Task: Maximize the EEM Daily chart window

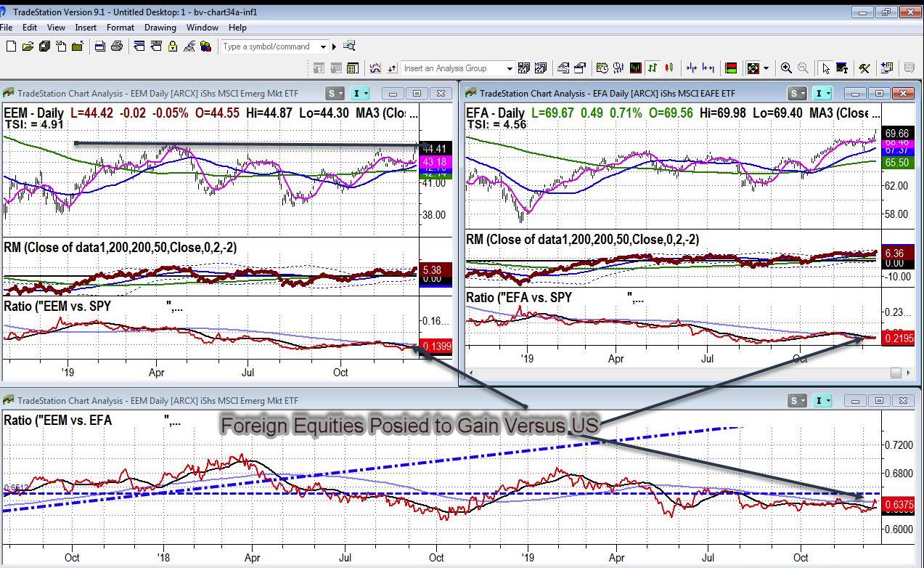Action: click(417, 93)
